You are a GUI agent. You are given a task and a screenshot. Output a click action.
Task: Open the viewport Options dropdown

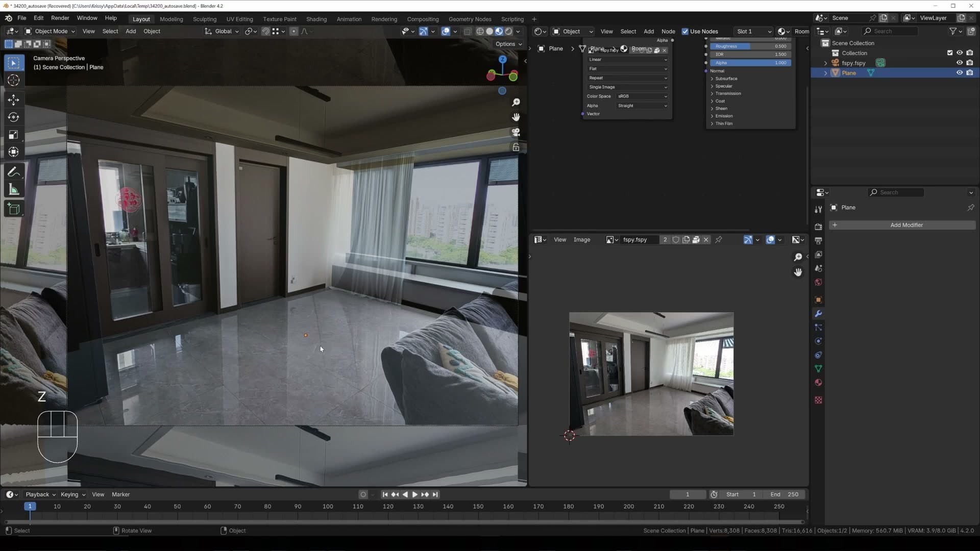click(x=508, y=44)
